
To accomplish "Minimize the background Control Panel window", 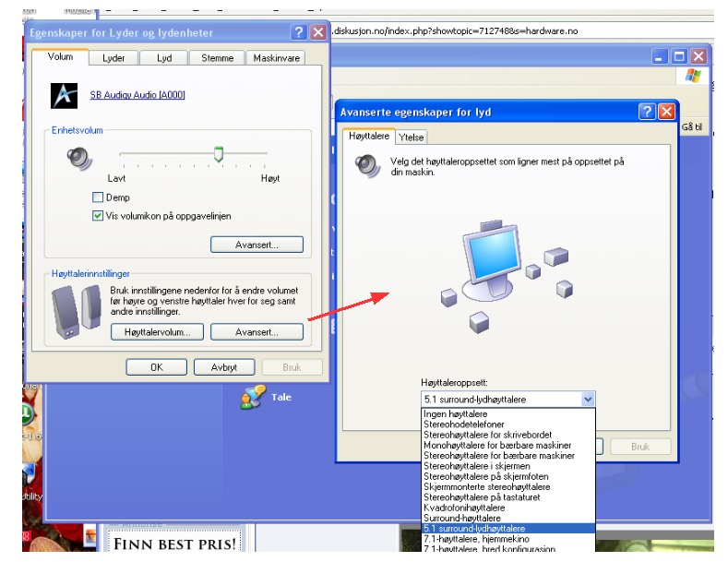I will pos(660,56).
